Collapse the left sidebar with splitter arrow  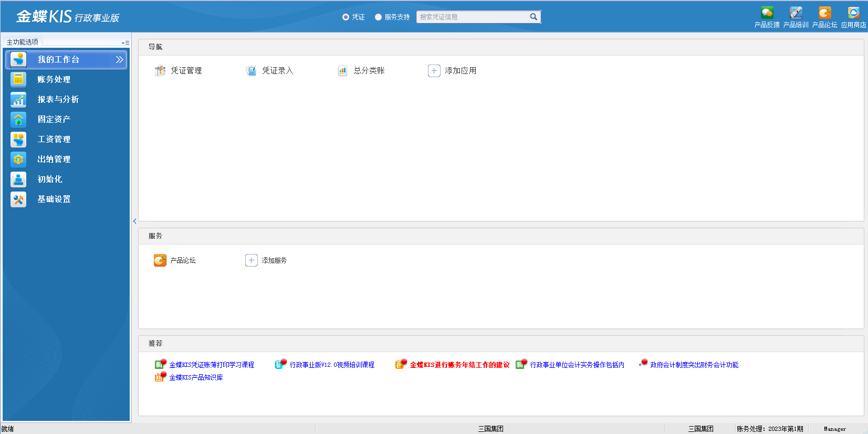click(134, 221)
